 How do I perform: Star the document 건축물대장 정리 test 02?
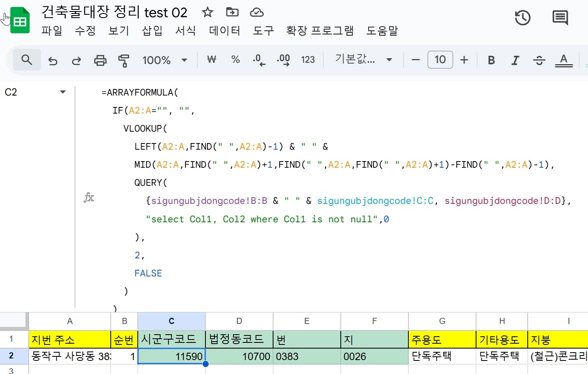coord(207,12)
